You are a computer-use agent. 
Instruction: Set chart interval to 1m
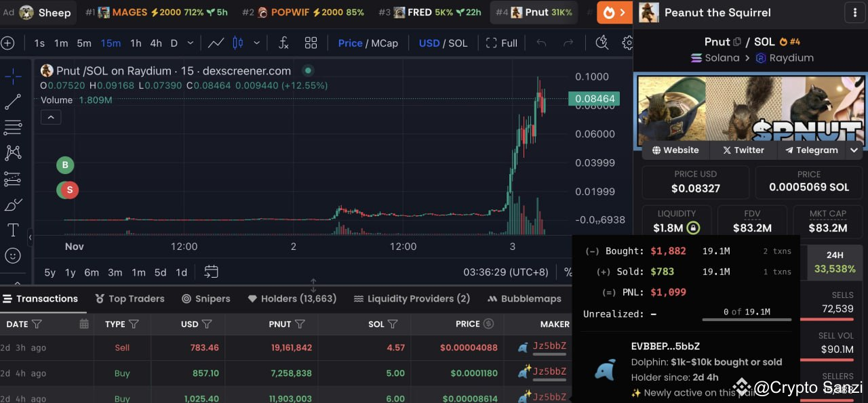(x=61, y=43)
